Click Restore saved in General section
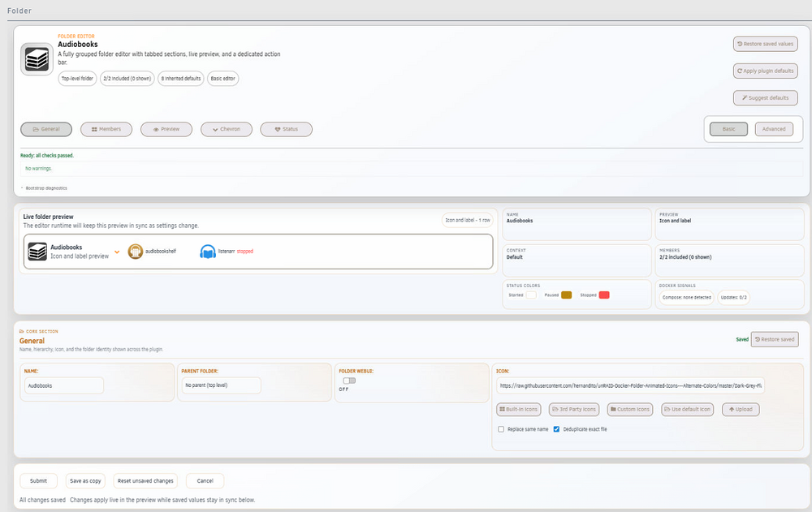The height and width of the screenshot is (512, 812). coord(775,340)
